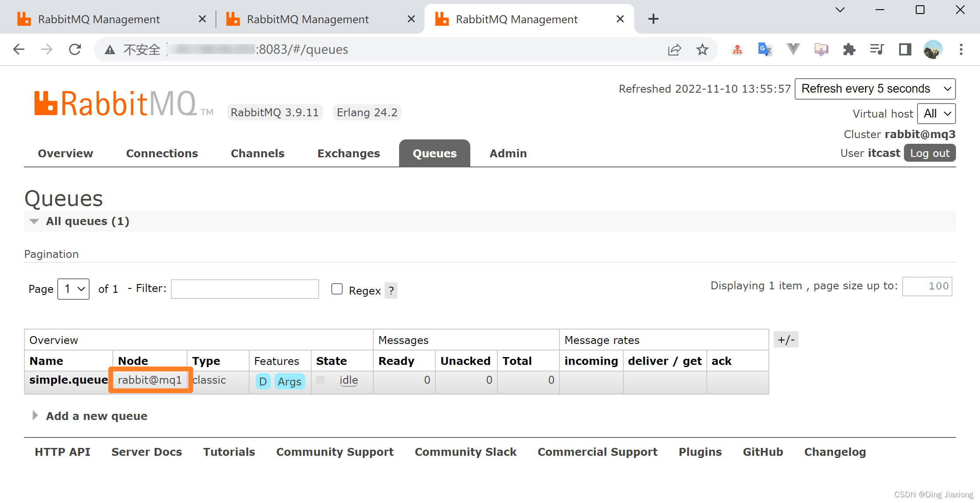Close the first RabbitMQ Management tab
The height and width of the screenshot is (503, 980).
(x=202, y=19)
